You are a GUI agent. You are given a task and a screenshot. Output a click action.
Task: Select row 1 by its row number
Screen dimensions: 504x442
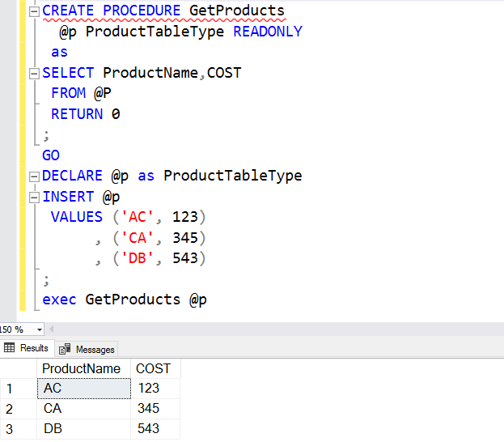pos(10,389)
